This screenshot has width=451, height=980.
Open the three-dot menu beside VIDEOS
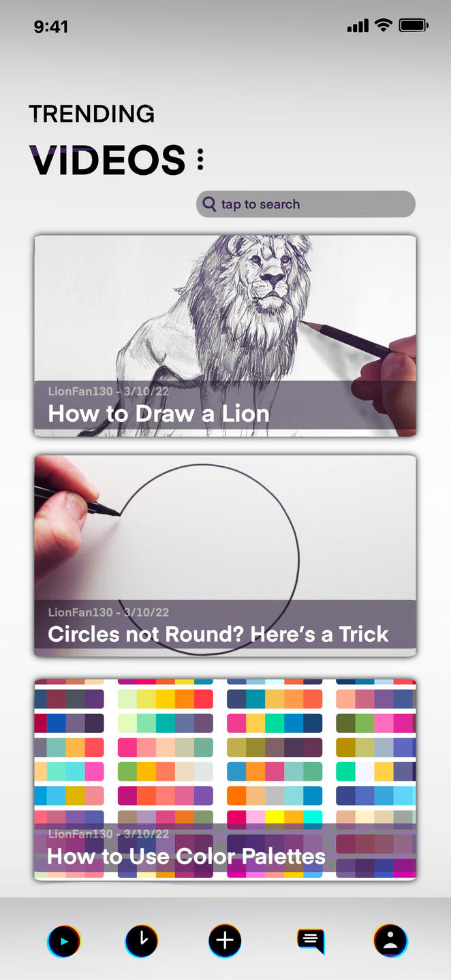point(200,159)
